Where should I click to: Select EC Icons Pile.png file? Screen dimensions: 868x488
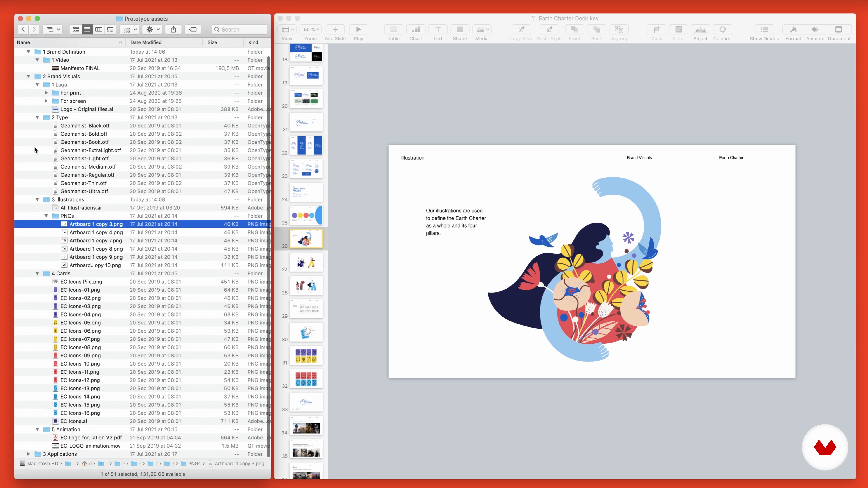143,282
